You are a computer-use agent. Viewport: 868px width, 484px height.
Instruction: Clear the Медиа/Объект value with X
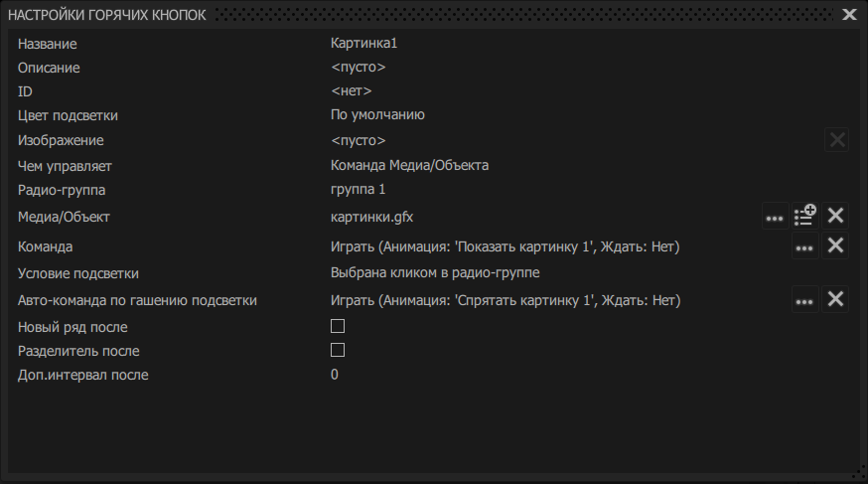point(836,216)
